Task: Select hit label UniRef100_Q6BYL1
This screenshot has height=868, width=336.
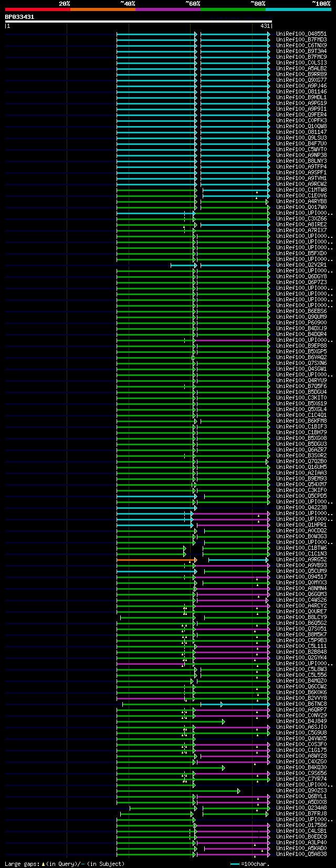Action: [x=301, y=797]
